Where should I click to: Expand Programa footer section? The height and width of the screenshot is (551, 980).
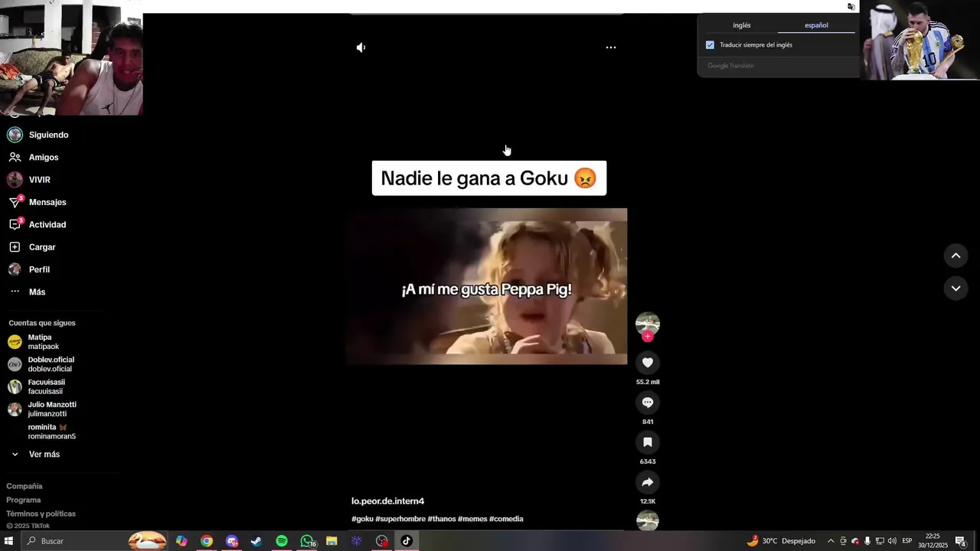coord(24,500)
